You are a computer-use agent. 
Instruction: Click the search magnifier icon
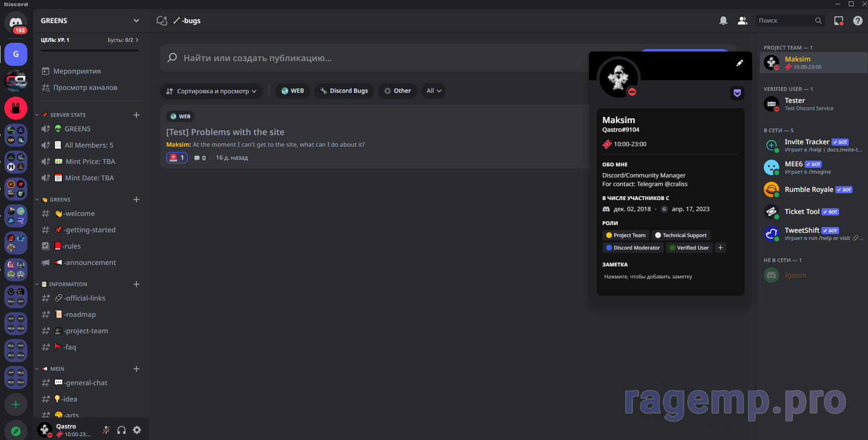pyautogui.click(x=819, y=21)
